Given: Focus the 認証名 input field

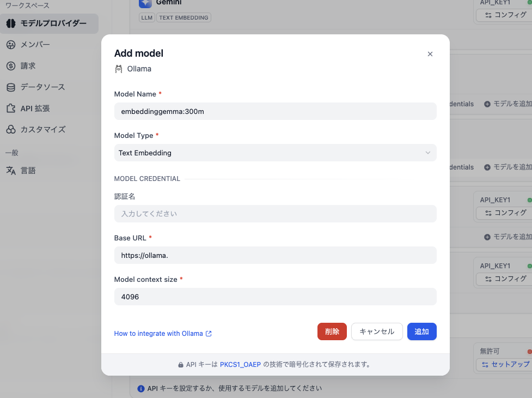Looking at the screenshot, I should pyautogui.click(x=275, y=214).
